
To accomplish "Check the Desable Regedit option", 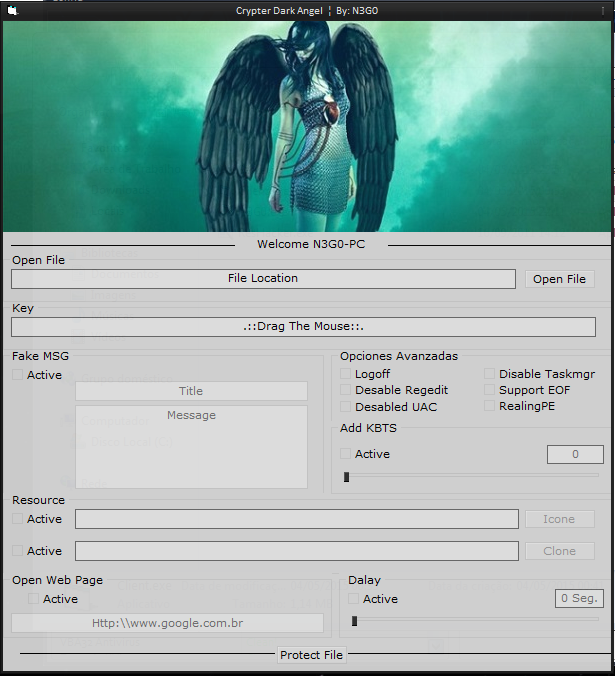I will (x=345, y=390).
